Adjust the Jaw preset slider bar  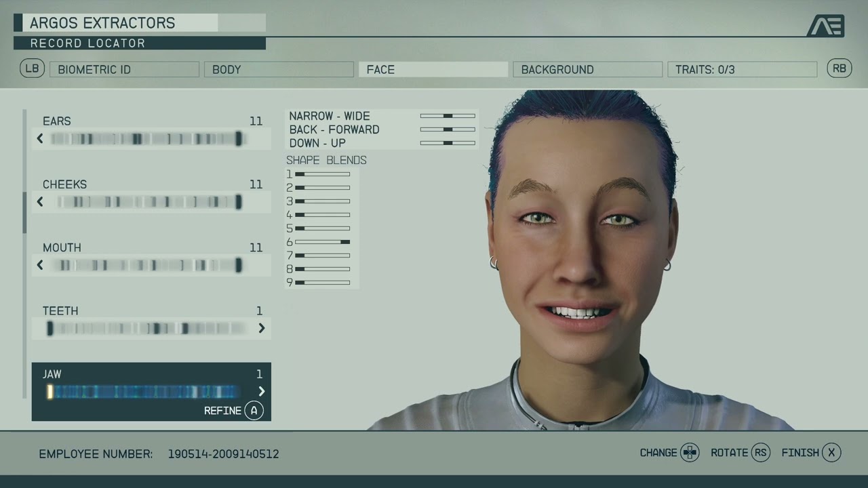point(144,391)
